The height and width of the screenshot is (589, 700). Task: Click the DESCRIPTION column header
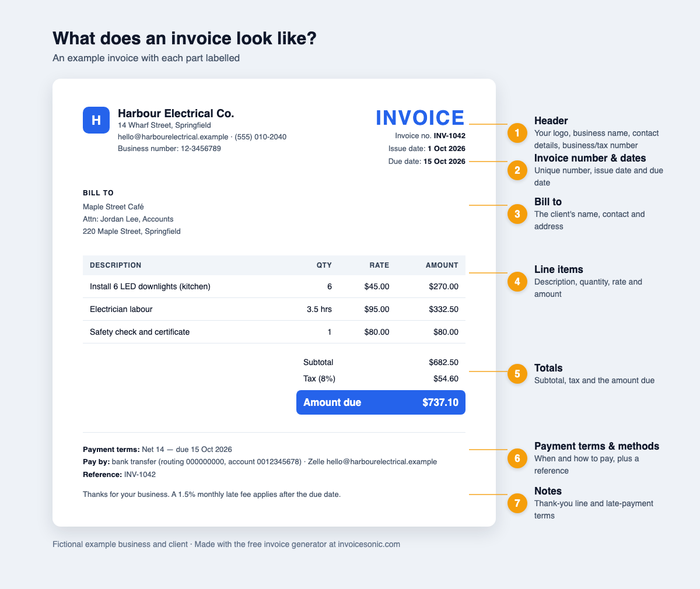point(116,265)
